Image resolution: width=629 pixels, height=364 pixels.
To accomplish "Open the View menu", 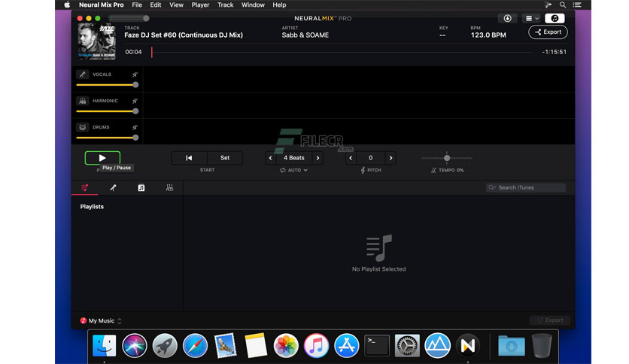I will point(176,5).
